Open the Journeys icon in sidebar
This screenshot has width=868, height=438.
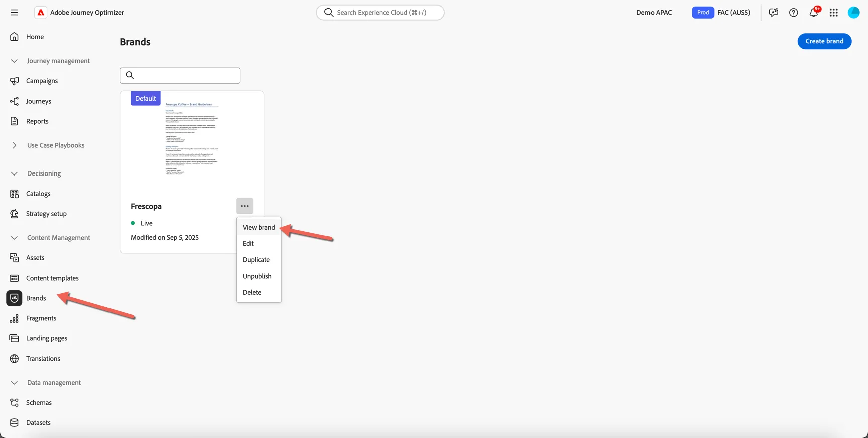(14, 101)
